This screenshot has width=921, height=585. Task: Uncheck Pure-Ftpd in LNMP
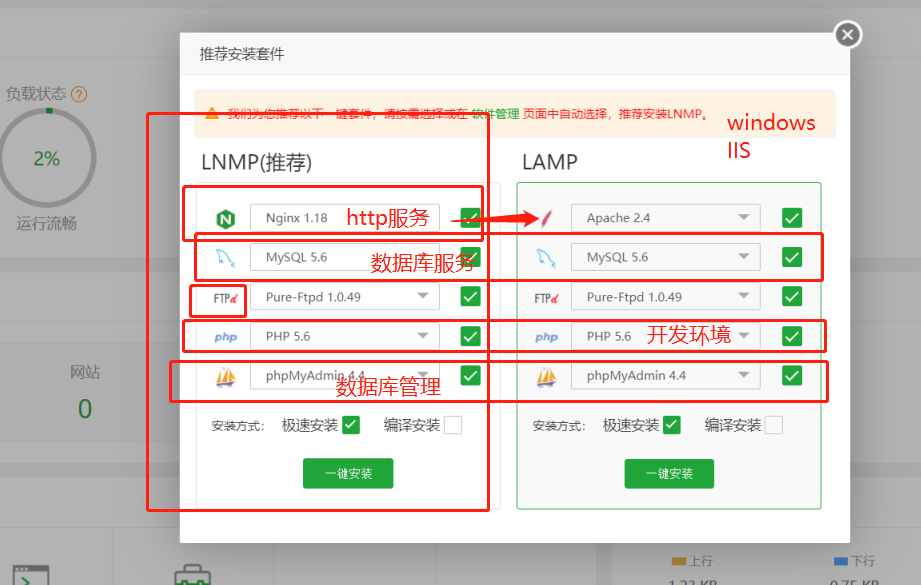click(470, 297)
